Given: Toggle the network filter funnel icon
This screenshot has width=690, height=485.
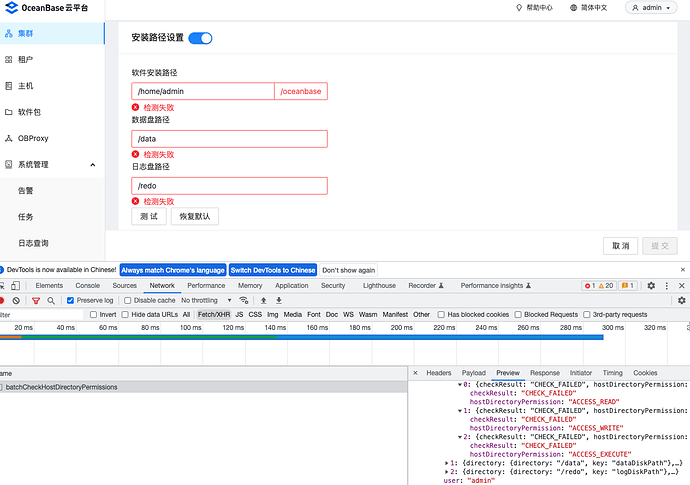Looking at the screenshot, I should click(36, 301).
